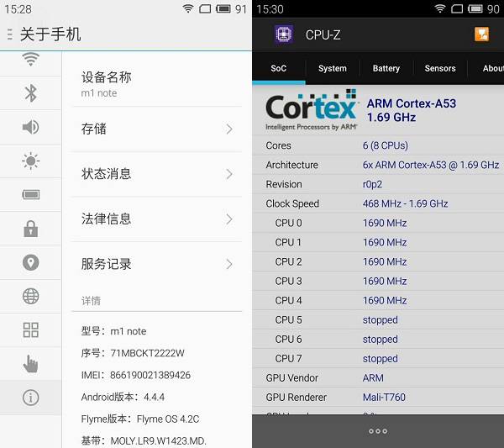Open location pin settings icon
Screen dimensions: 504x448
click(30, 262)
